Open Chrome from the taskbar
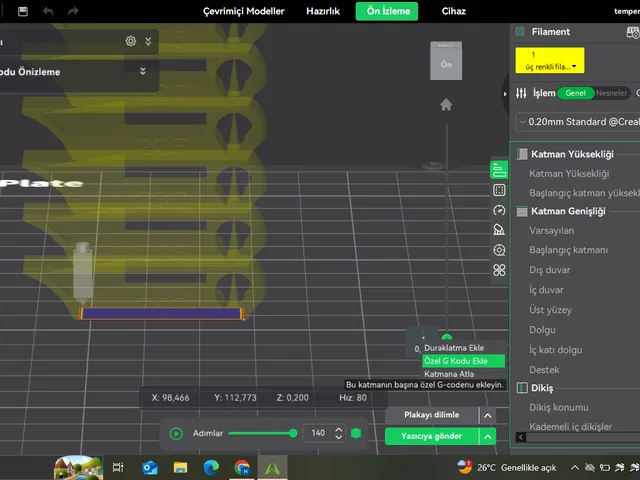 (x=242, y=467)
